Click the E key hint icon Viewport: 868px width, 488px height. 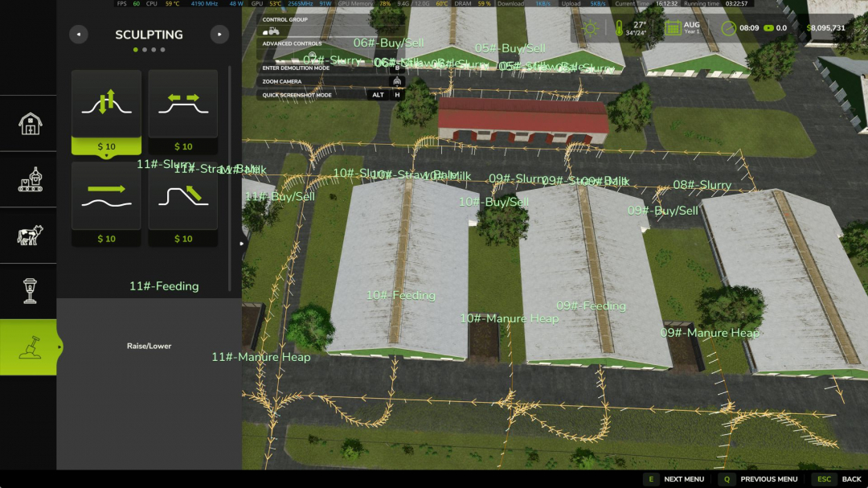tap(651, 479)
